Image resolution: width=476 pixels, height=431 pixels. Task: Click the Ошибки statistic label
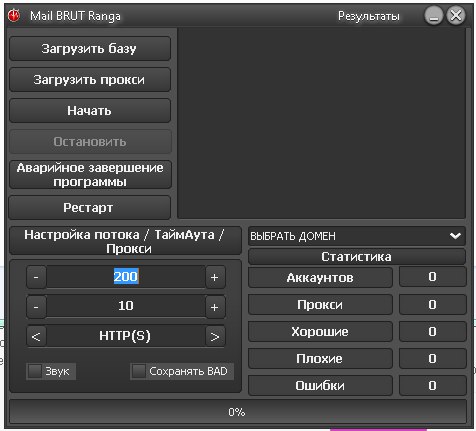320,385
